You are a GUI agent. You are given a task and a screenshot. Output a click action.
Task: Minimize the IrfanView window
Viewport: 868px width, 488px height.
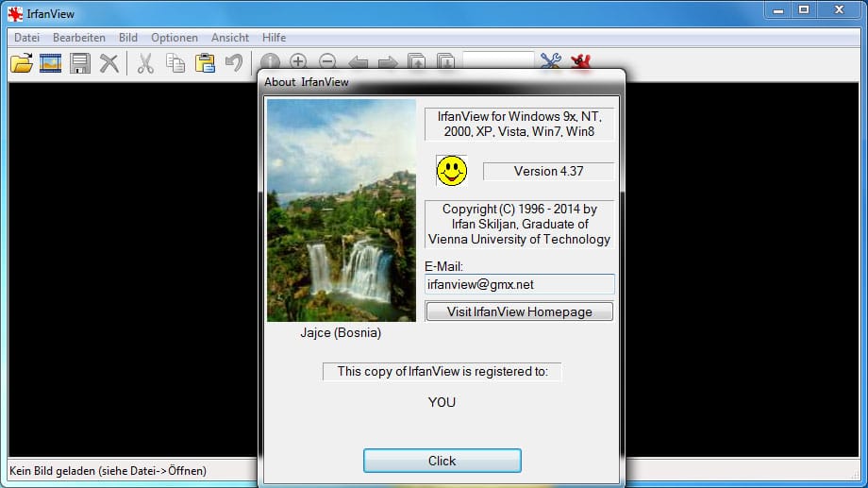(778, 10)
